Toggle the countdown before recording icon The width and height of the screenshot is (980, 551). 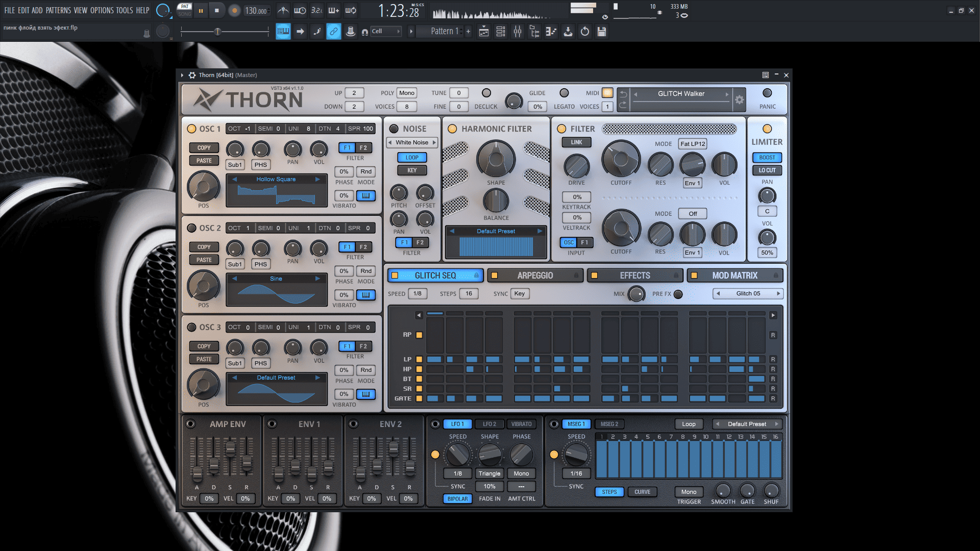(x=317, y=10)
